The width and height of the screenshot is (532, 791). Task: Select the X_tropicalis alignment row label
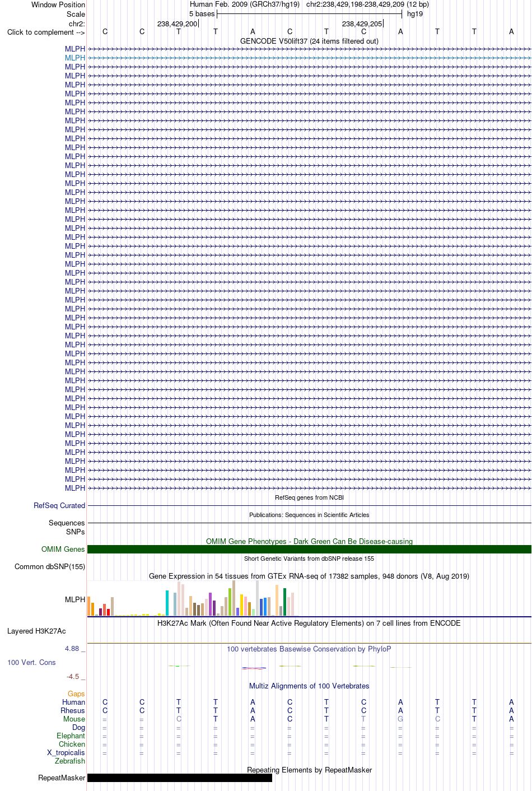coord(66,752)
